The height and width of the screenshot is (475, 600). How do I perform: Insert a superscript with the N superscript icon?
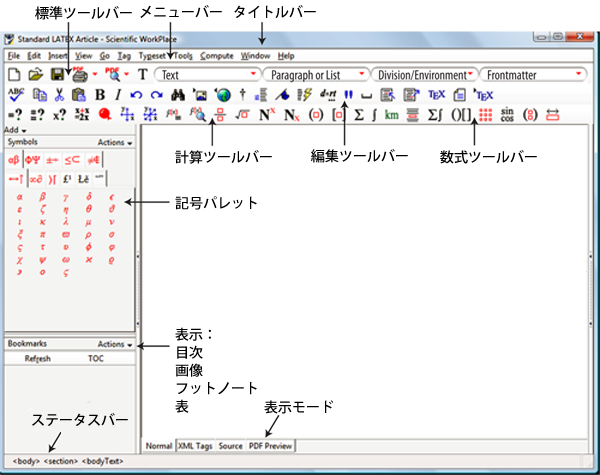(x=267, y=114)
